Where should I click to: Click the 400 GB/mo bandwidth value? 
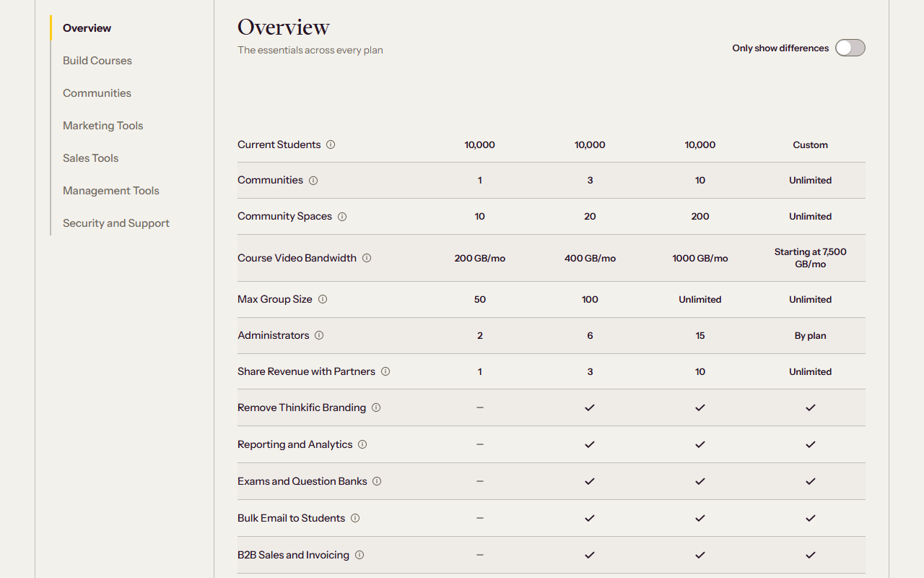tap(590, 258)
